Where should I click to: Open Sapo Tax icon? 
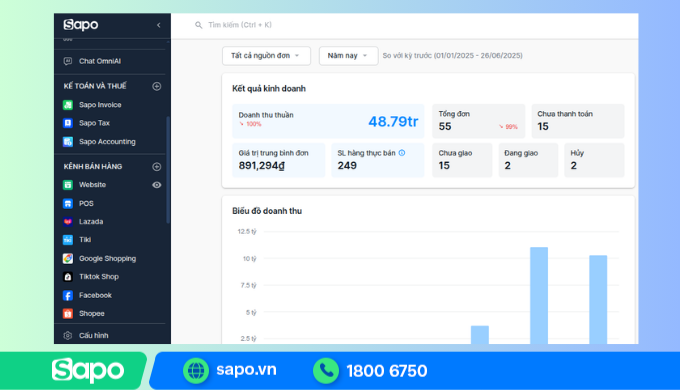pos(68,123)
